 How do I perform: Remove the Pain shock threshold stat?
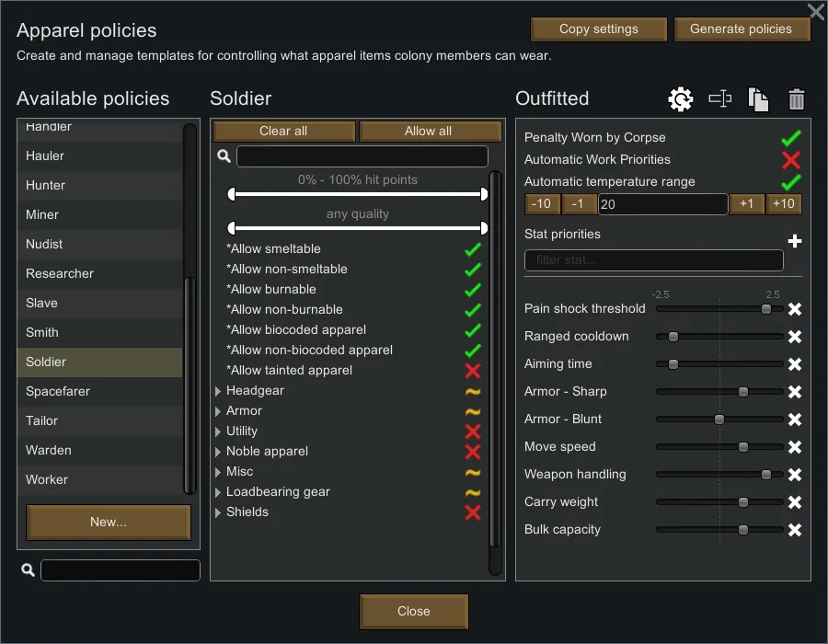click(x=795, y=309)
